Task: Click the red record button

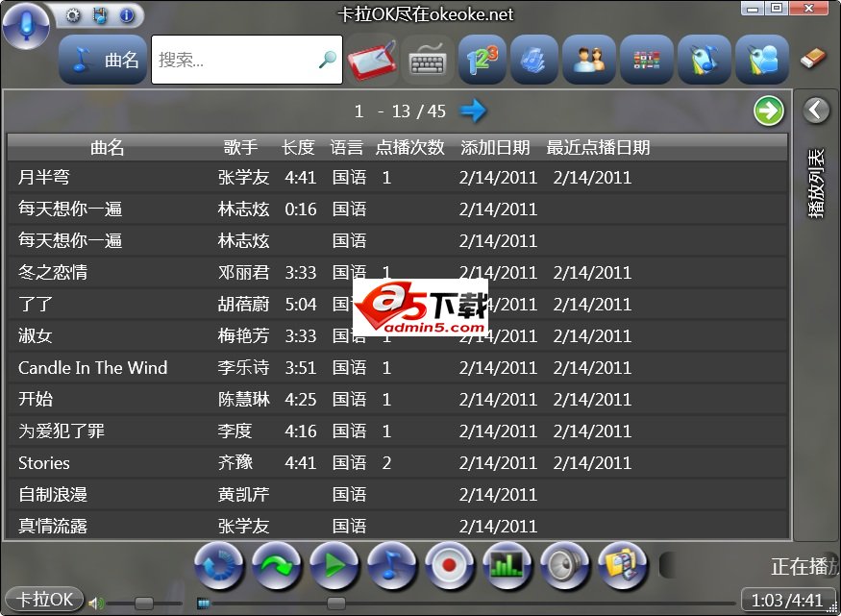Action: pyautogui.click(x=450, y=566)
